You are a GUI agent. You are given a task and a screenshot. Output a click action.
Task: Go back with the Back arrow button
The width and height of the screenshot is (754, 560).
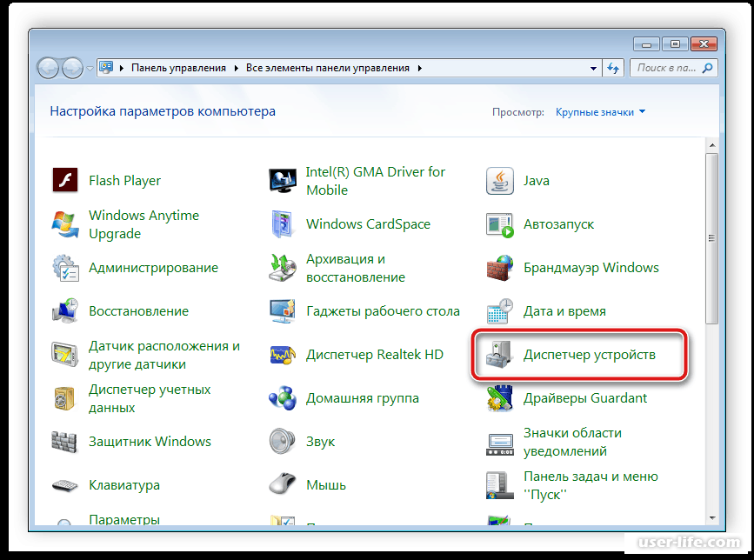coord(48,68)
